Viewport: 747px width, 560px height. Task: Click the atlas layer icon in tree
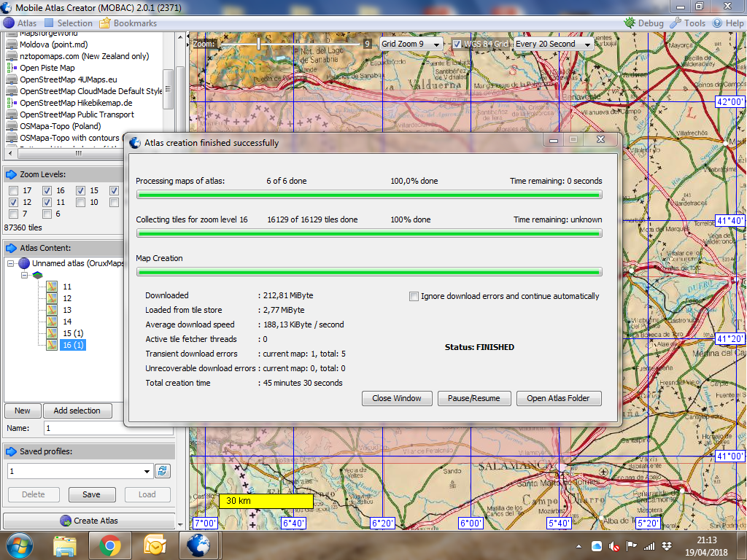(38, 275)
